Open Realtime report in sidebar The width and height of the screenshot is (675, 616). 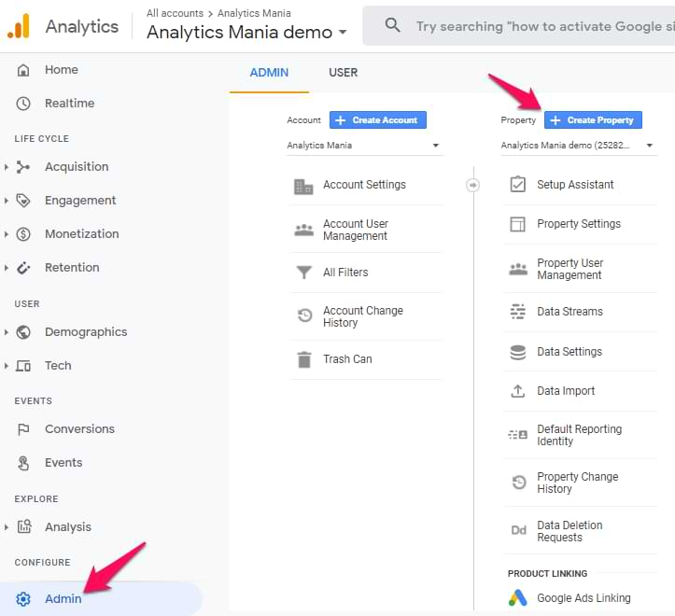69,104
